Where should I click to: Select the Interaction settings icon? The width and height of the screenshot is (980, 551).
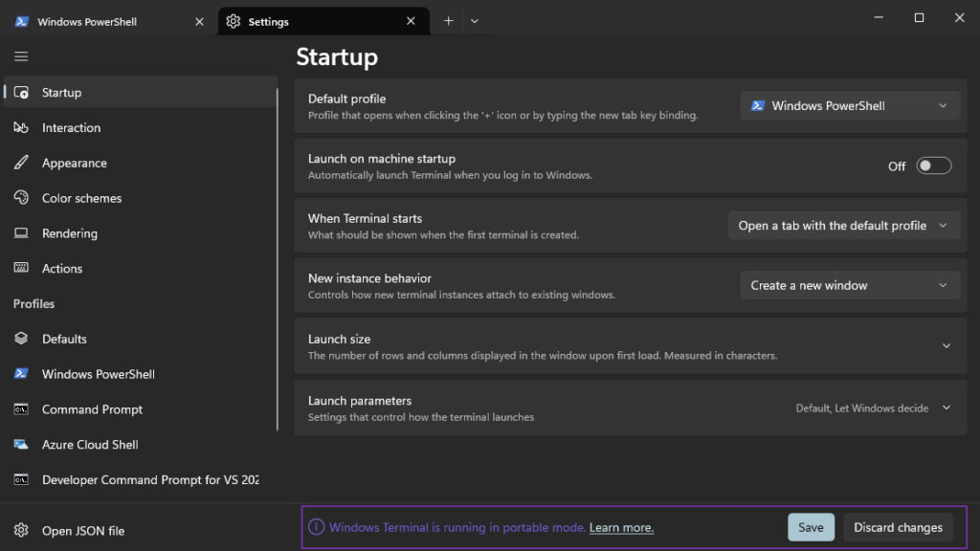(19, 127)
